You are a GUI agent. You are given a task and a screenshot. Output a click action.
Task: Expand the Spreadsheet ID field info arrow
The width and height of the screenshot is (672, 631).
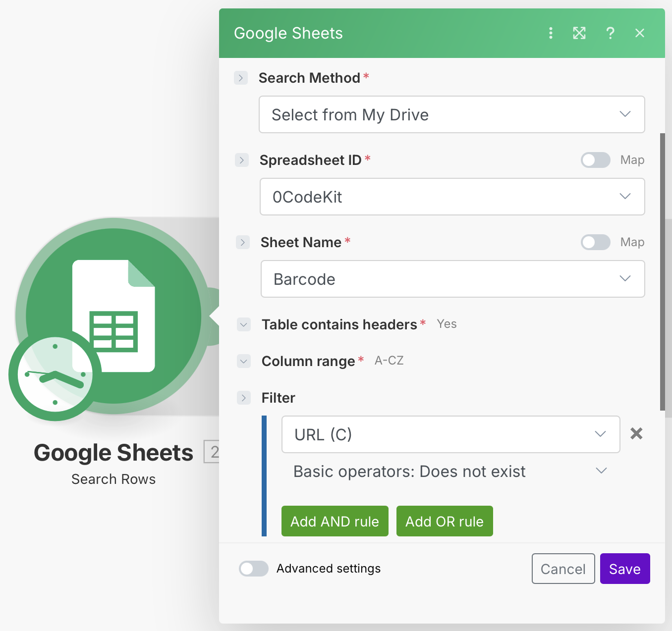pyautogui.click(x=242, y=160)
